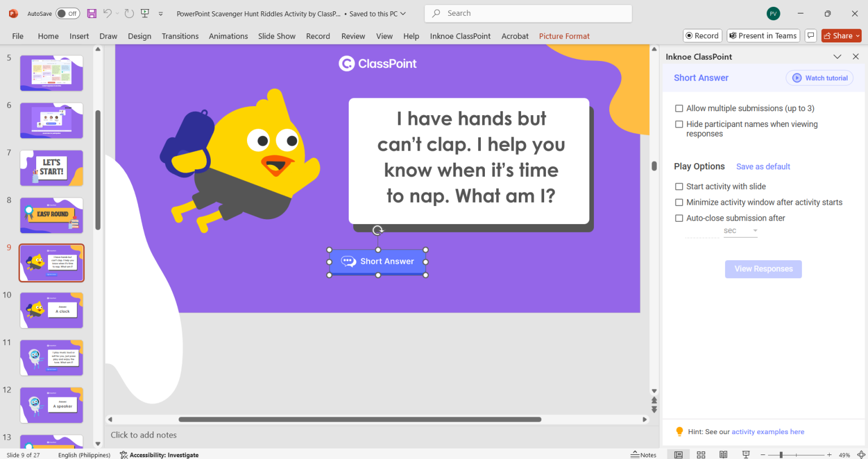
Task: Check Start activity with slide
Action: pos(679,186)
